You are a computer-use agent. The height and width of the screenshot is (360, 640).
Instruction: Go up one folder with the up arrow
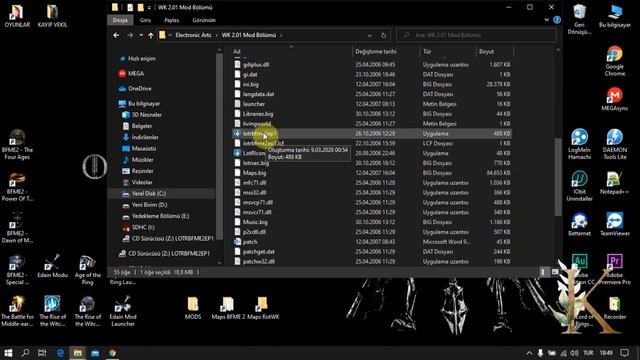(151, 36)
